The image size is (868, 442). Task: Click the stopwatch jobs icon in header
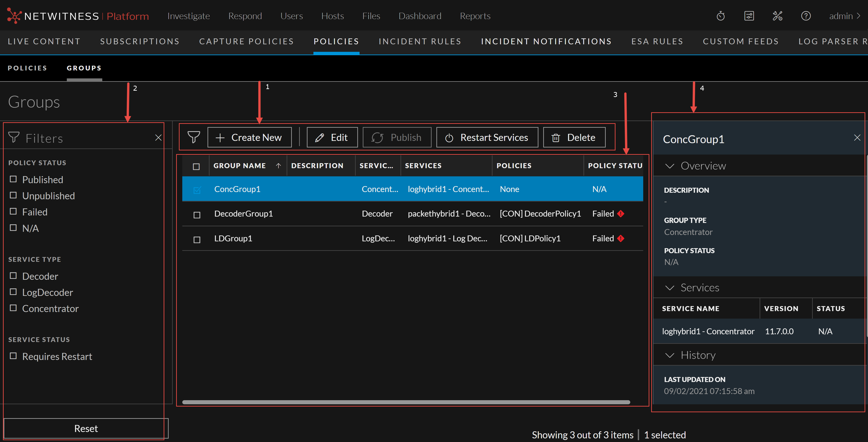click(720, 16)
